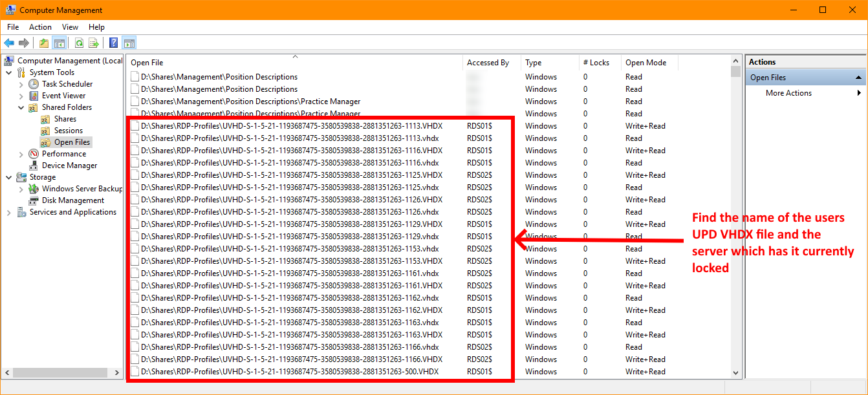Collapse the Open Files section in Actions pane
The width and height of the screenshot is (868, 395).
(x=860, y=77)
